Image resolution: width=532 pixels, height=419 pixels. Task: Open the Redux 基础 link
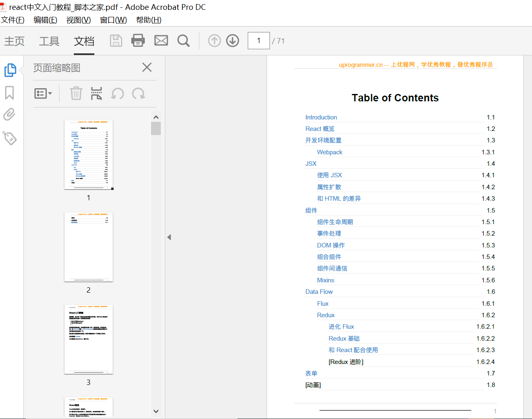344,339
